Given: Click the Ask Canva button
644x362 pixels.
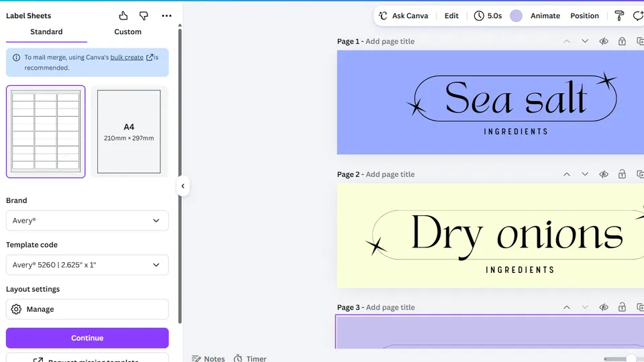Looking at the screenshot, I should [403, 15].
